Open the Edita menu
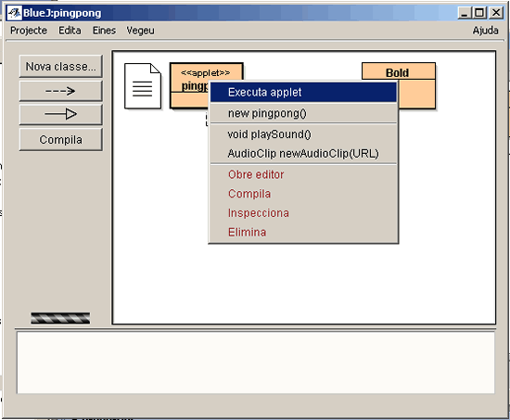 click(x=70, y=31)
